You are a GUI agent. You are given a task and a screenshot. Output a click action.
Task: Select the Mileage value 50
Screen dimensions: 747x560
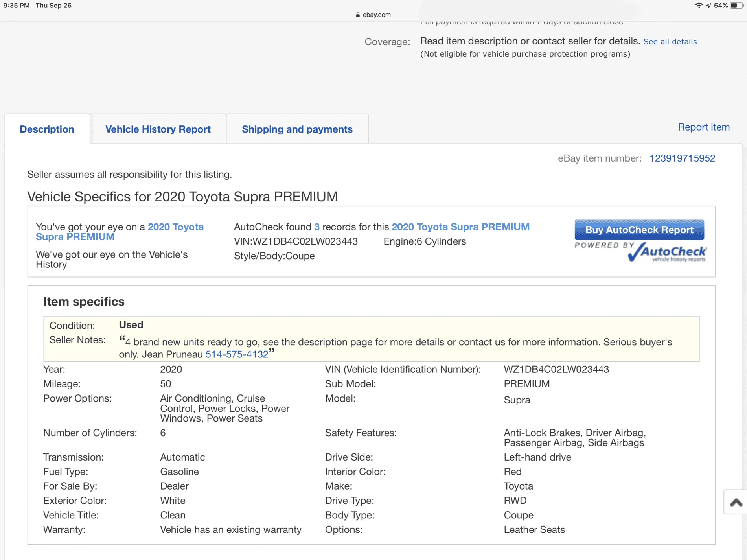[166, 384]
